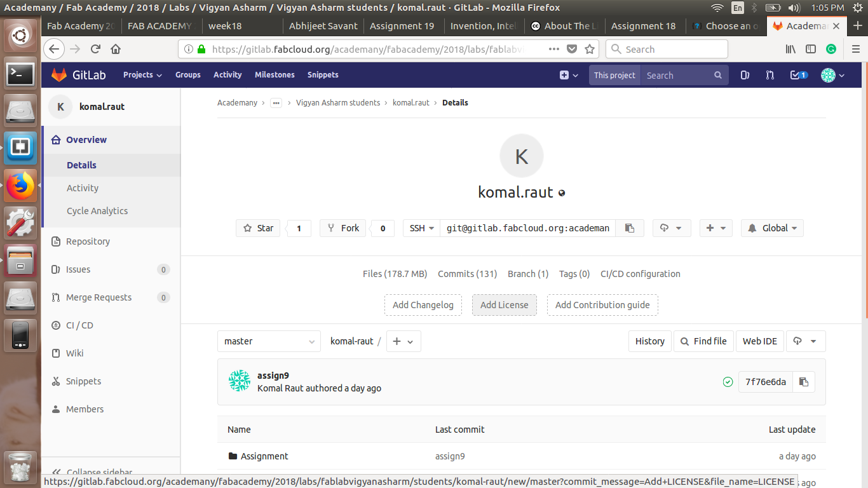The image size is (868, 488).
Task: Click the Add License button
Action: click(x=505, y=305)
